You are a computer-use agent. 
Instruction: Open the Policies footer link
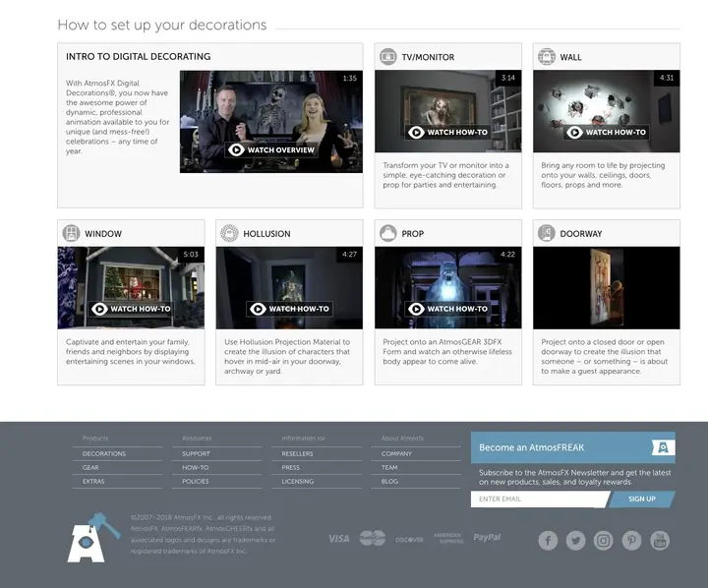196,482
